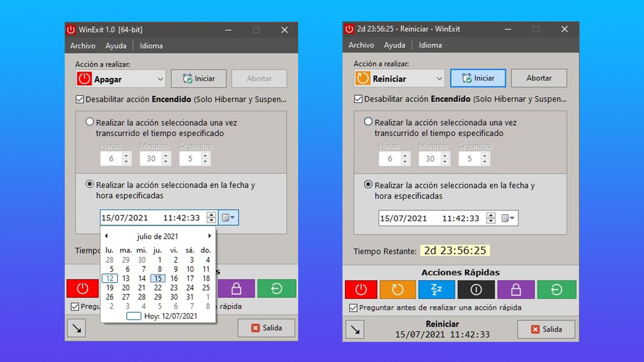The width and height of the screenshot is (644, 362).
Task: Click the diagonal arrow button in left window
Action: coord(76,328)
